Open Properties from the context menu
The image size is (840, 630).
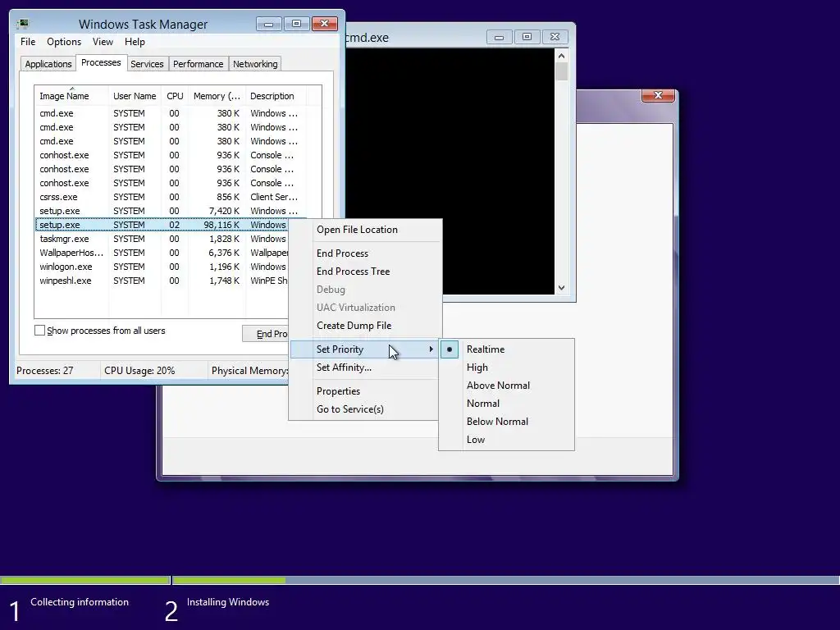point(338,391)
